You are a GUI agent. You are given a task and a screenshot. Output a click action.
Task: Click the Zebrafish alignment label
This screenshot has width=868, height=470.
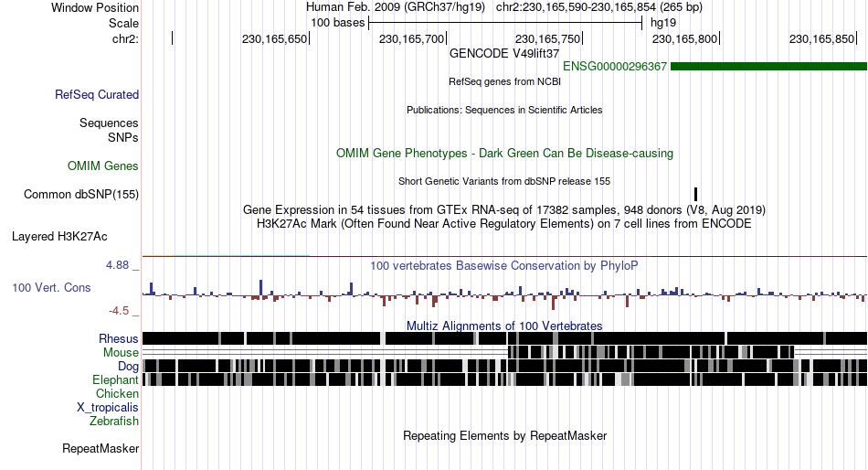(114, 422)
